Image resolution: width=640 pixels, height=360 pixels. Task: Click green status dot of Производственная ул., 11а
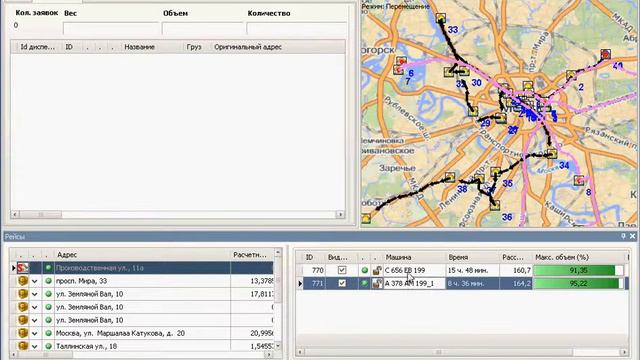pyautogui.click(x=48, y=268)
